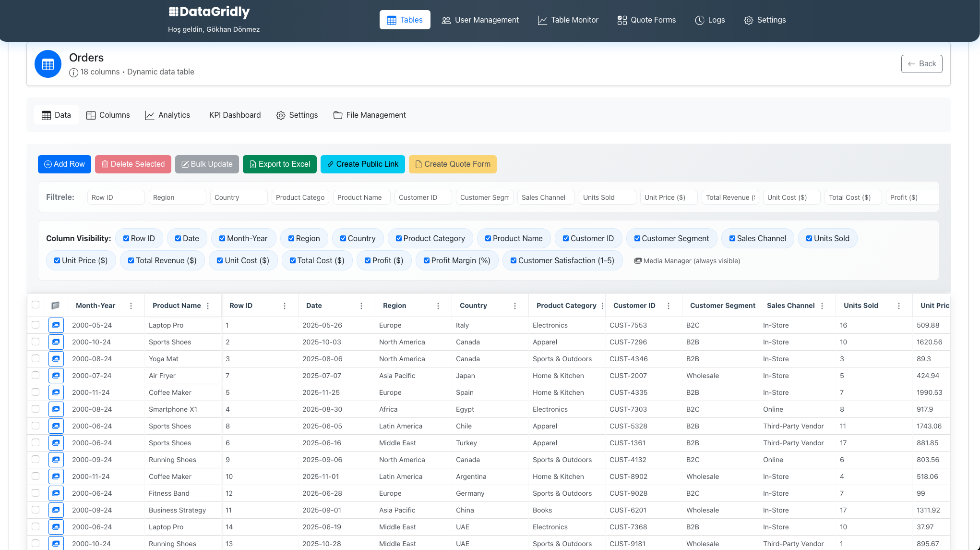Image resolution: width=980 pixels, height=550 pixels.
Task: Click Create Quote Form button
Action: click(x=453, y=164)
